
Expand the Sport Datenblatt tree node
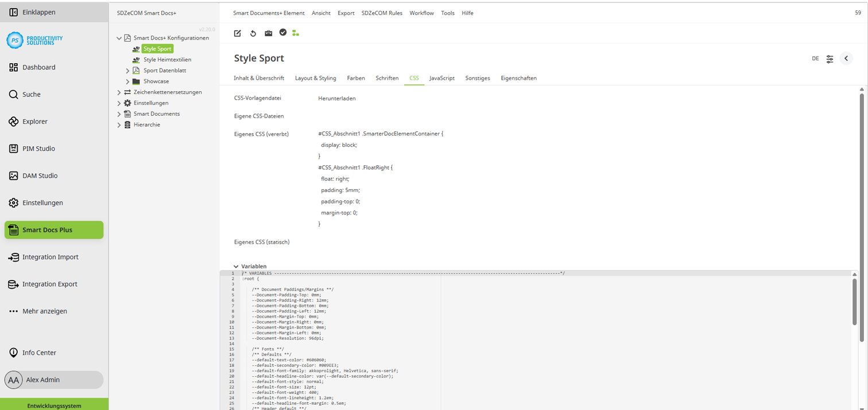[x=127, y=71]
